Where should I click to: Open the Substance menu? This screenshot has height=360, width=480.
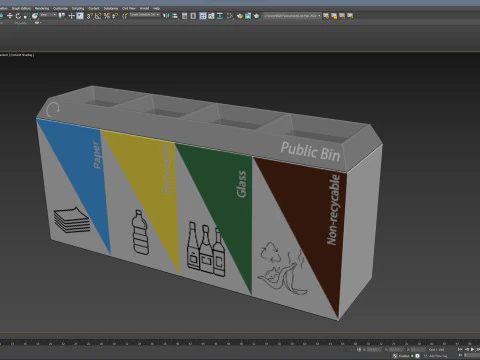(111, 8)
